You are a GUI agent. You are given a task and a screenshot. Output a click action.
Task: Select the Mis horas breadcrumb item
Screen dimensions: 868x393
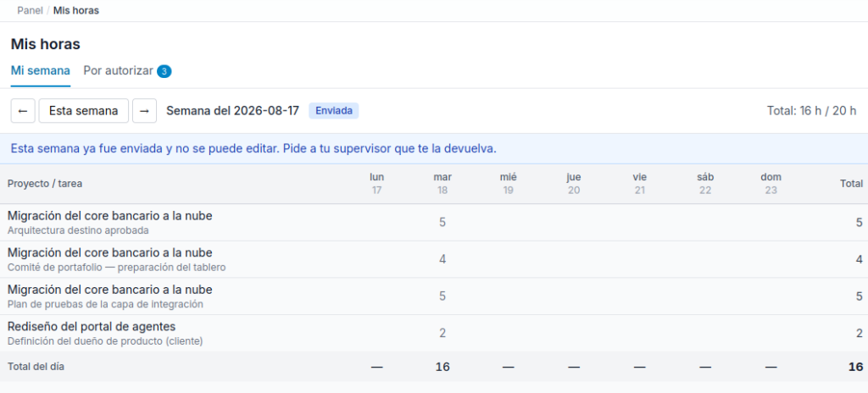[x=76, y=10]
